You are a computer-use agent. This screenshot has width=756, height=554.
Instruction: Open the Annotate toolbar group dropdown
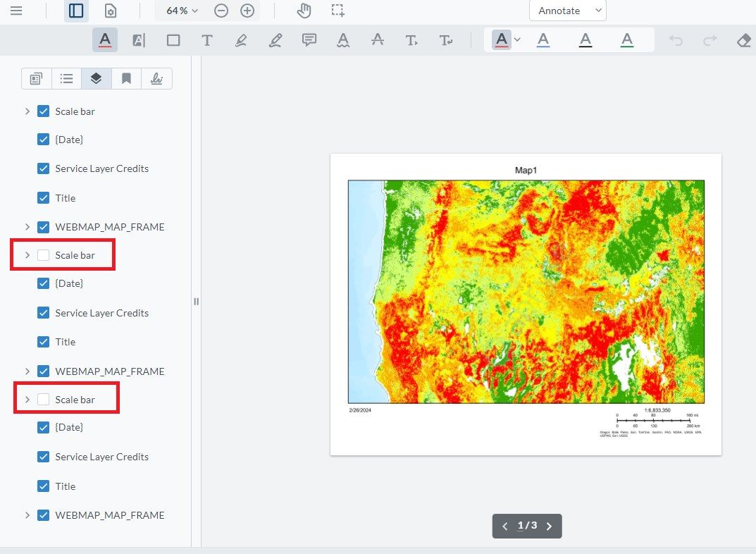click(x=567, y=11)
